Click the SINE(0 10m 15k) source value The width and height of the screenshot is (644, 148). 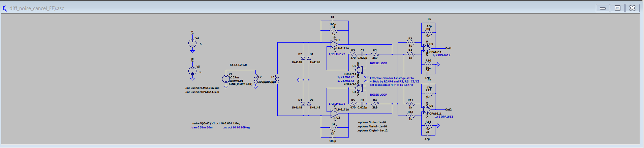coord(241,84)
